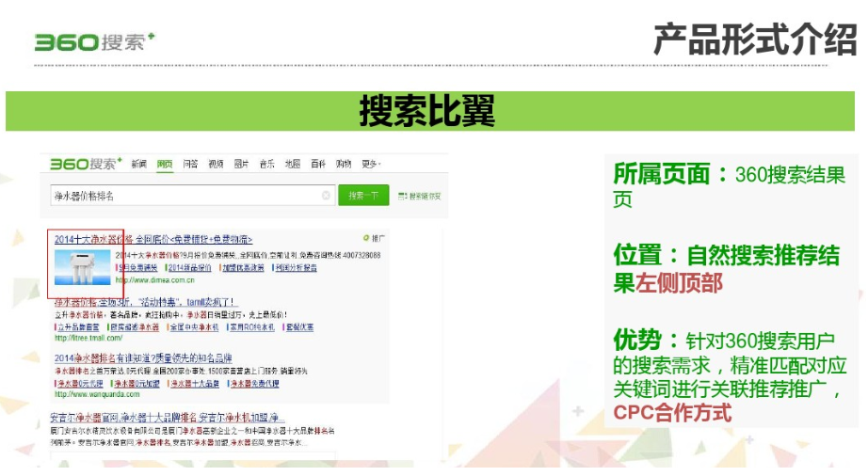868x476 pixels.
Task: Click the 推广 badge on first result
Action: tap(374, 238)
